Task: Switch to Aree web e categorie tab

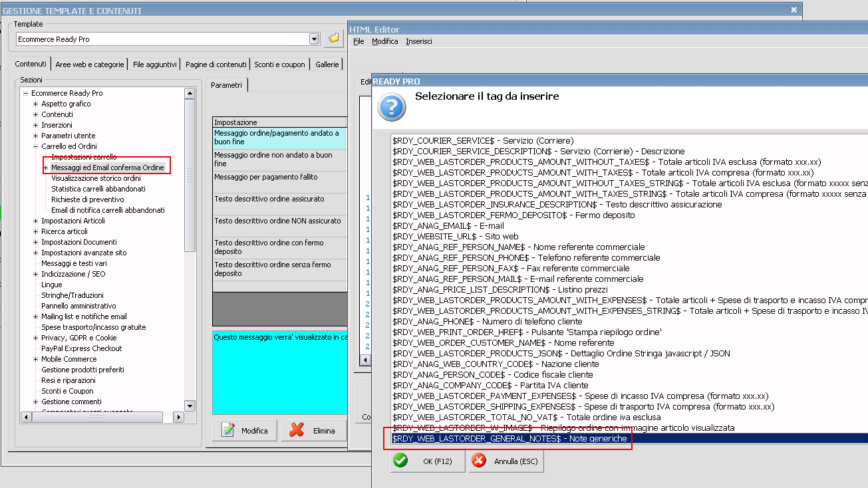Action: pos(90,64)
